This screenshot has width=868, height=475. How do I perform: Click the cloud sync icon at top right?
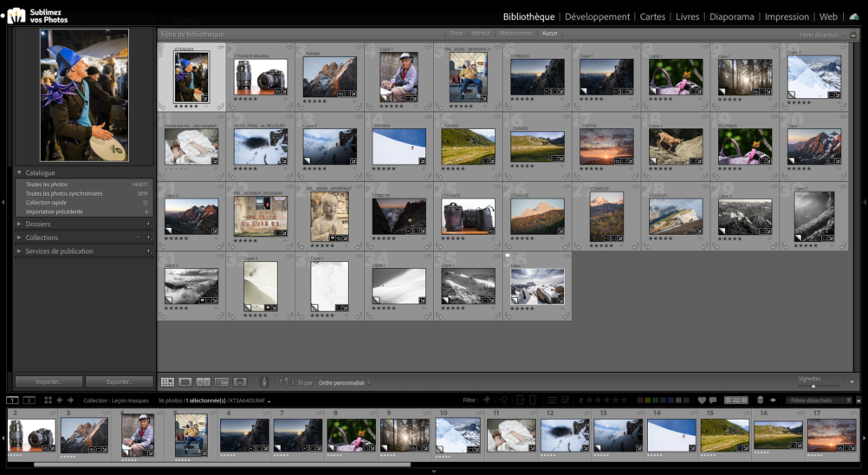coord(854,16)
